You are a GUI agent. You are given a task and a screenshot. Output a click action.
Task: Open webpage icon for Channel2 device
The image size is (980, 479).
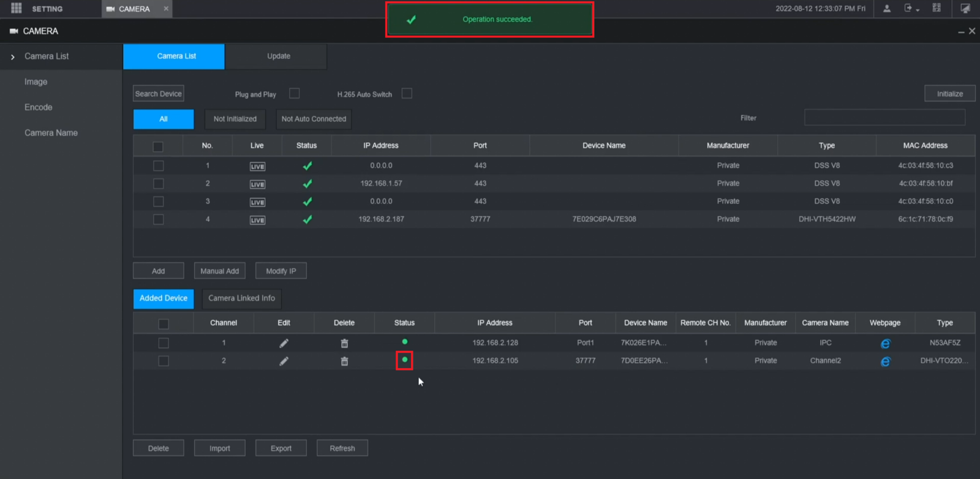[x=885, y=361]
